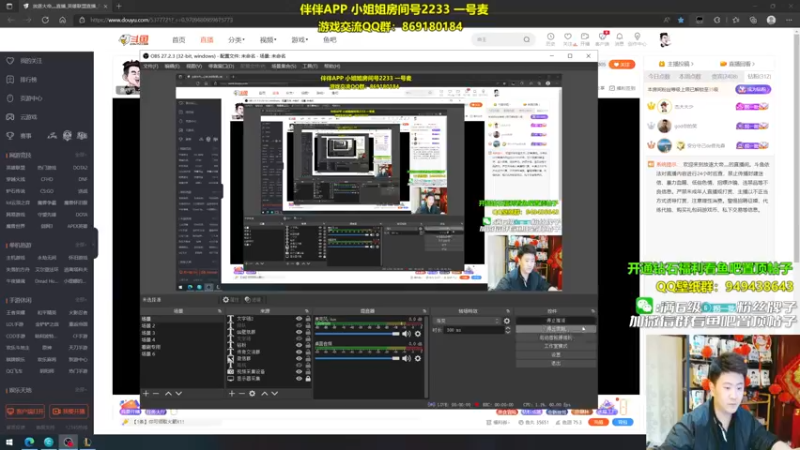Toggle lock of 显示器采集 source
Viewport: 800px width, 450px height.
click(x=308, y=379)
